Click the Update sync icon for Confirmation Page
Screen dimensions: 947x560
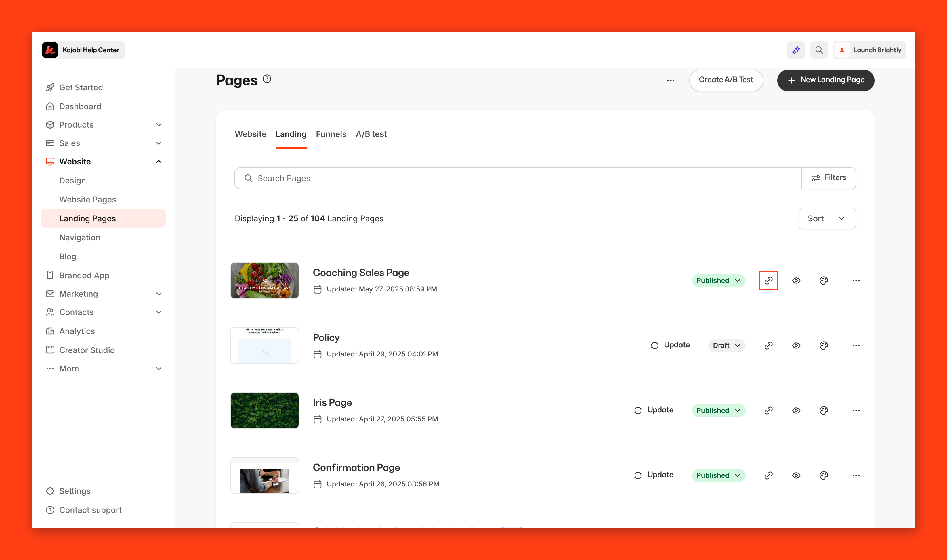pyautogui.click(x=638, y=475)
